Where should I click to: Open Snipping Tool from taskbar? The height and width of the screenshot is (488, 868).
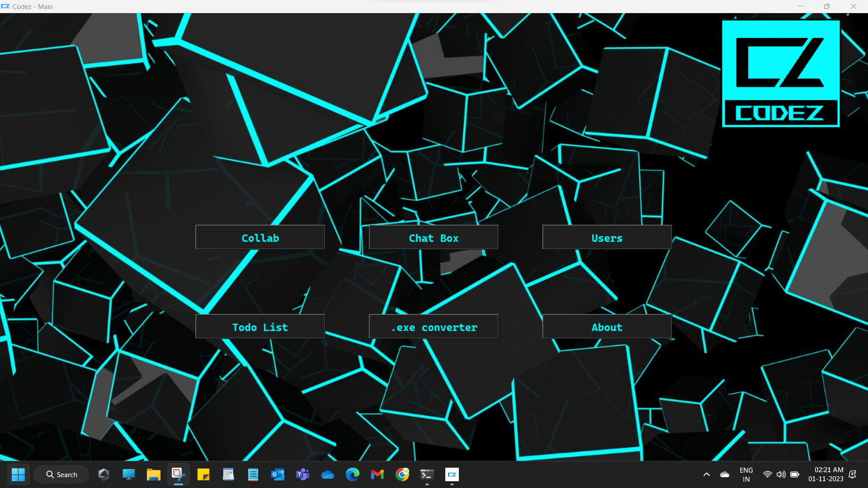(178, 474)
